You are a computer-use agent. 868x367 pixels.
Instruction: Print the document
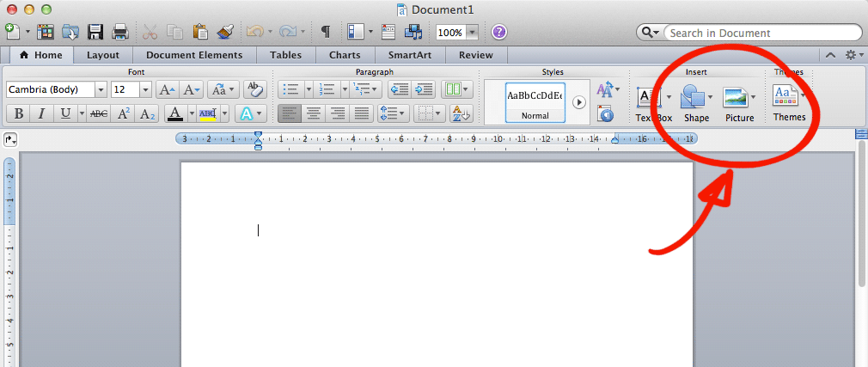120,32
